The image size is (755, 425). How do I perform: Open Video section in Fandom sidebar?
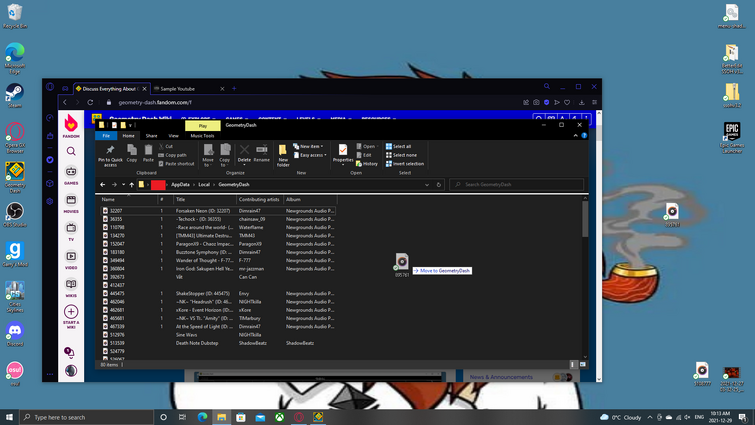(x=71, y=260)
